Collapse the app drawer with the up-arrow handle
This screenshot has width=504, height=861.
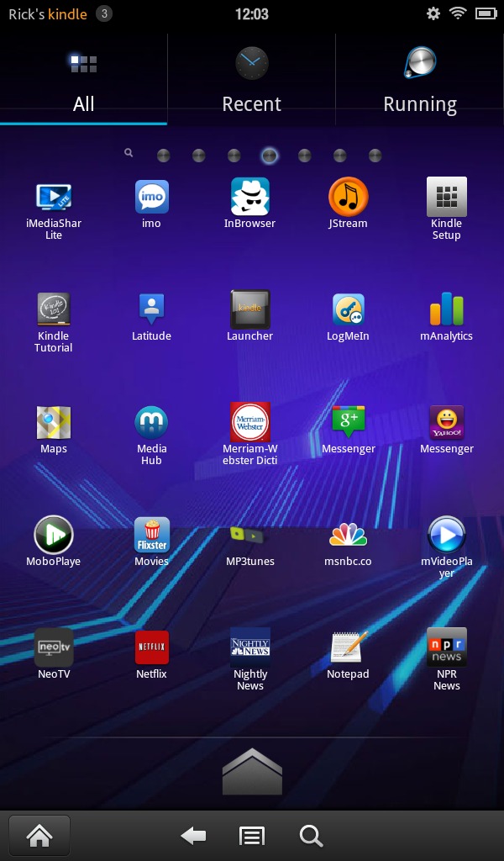(252, 772)
